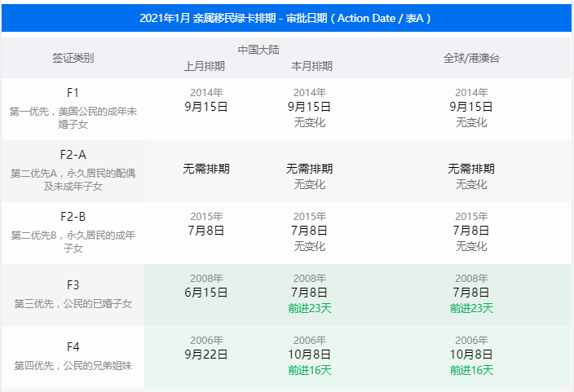574x392 pixels.
Task: Click F1 global 无变化 status
Action: (471, 122)
